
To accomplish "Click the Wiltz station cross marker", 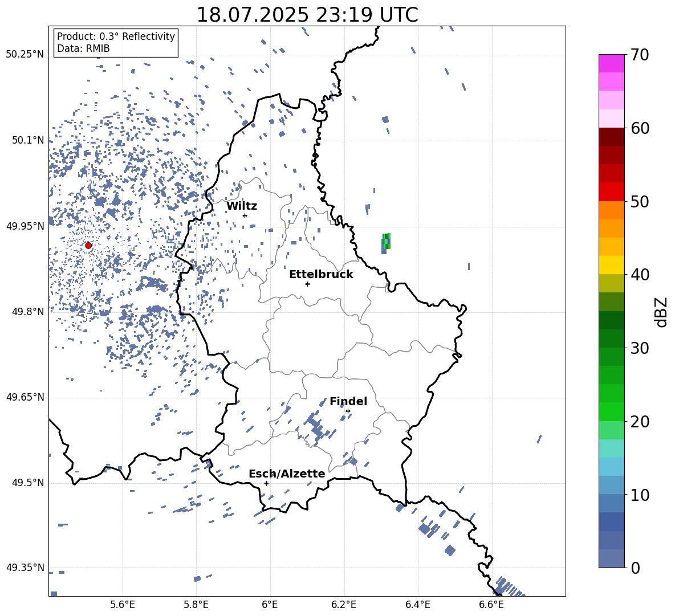I will (245, 215).
